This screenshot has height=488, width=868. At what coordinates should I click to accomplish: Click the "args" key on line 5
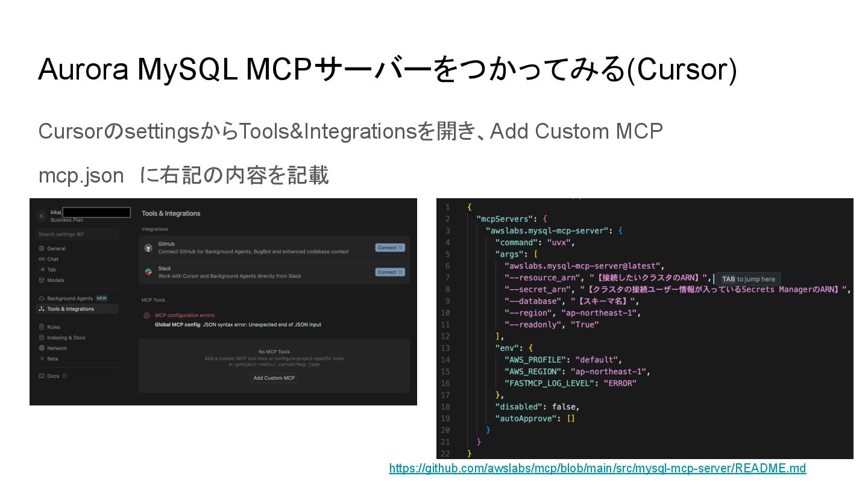509,254
